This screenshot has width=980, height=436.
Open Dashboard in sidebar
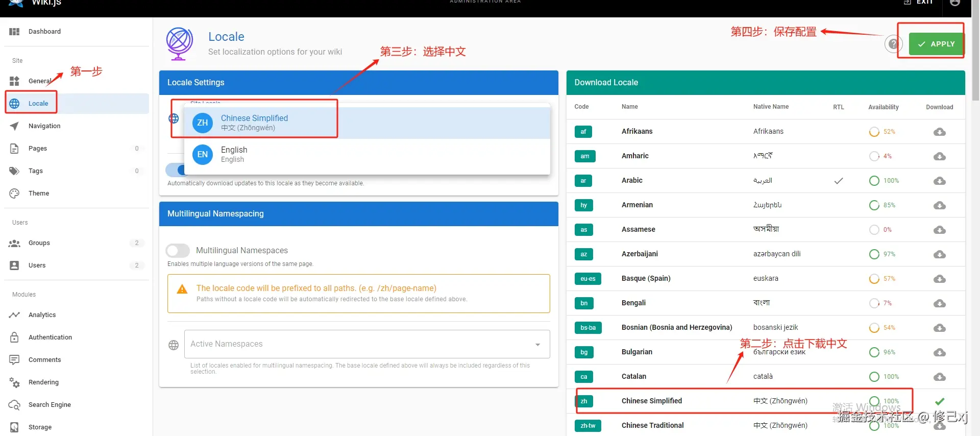coord(77,32)
